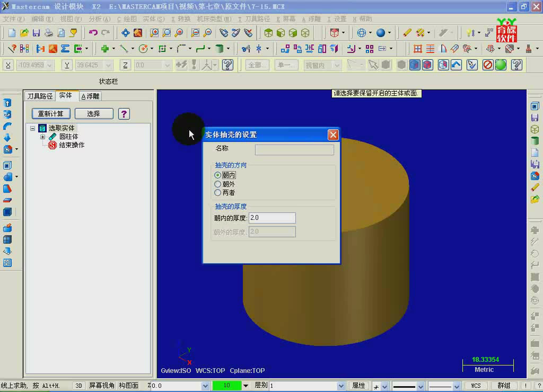Open the status bar Z depth dropdown
This screenshot has width=543, height=392.
[205, 386]
